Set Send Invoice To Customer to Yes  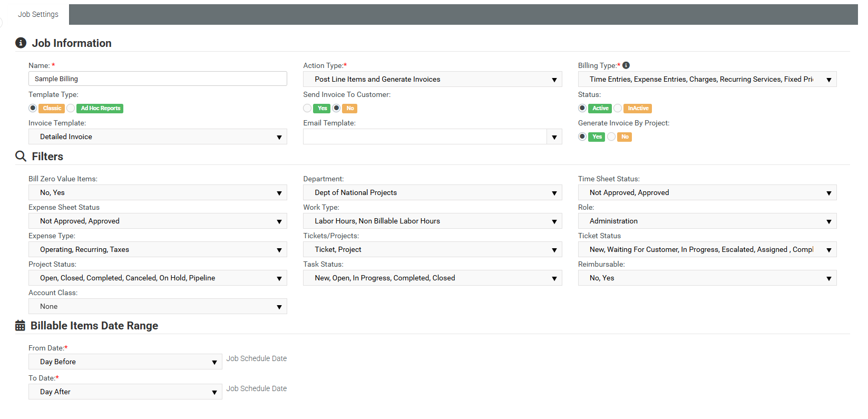pos(307,108)
